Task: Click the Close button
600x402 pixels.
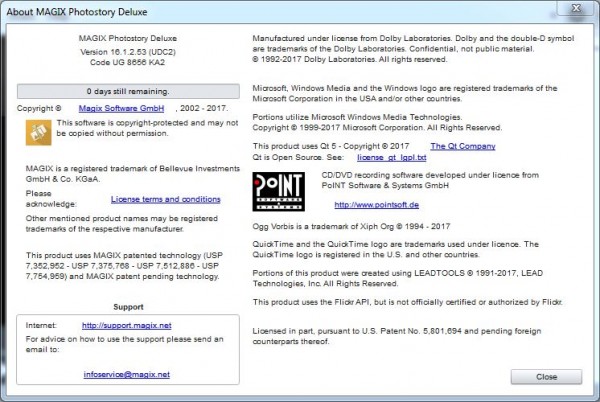Action: tap(546, 377)
